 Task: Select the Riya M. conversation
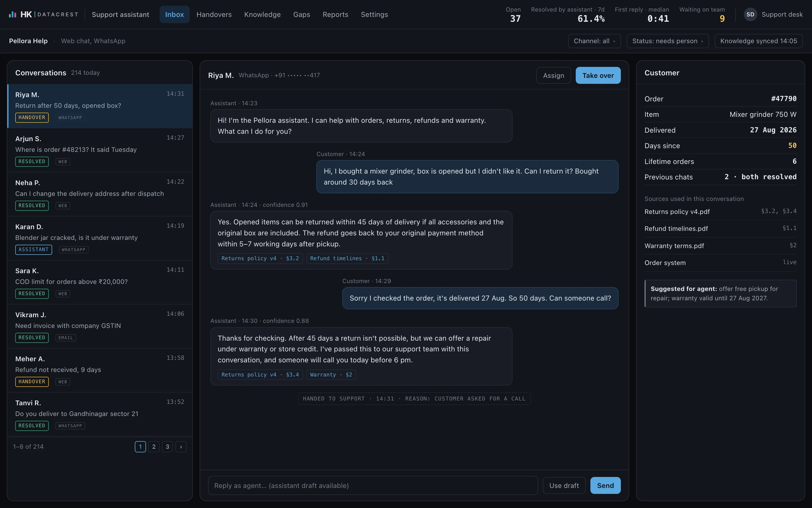(100, 106)
